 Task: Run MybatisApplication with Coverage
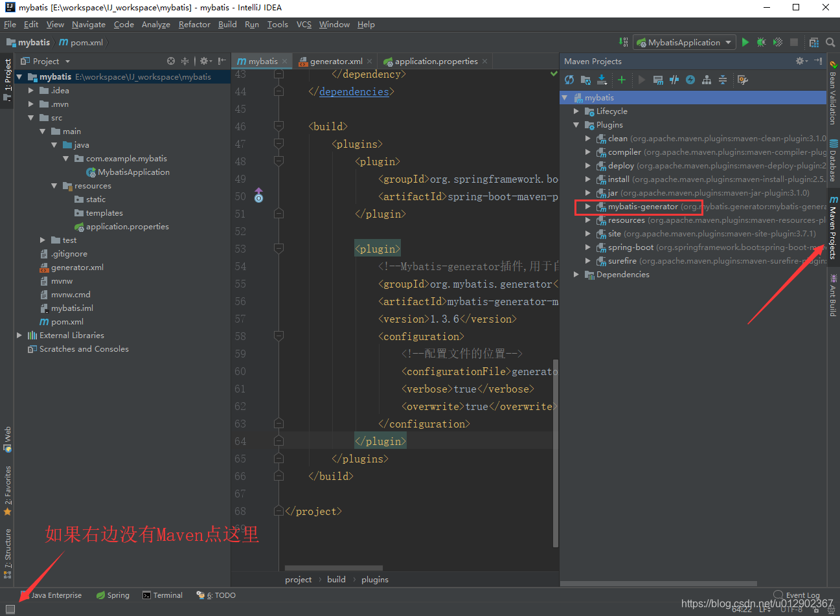(x=778, y=42)
